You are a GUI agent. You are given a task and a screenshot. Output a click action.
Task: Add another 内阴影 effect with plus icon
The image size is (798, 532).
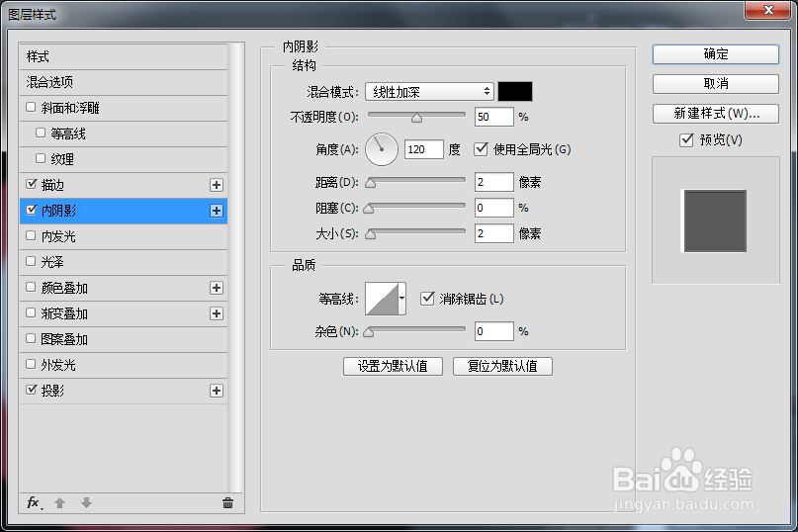217,211
